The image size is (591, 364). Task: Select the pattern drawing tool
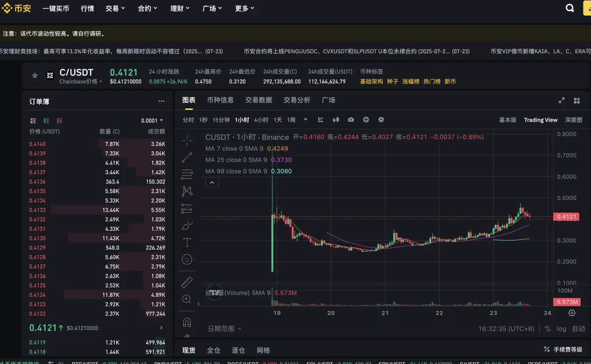point(187,191)
